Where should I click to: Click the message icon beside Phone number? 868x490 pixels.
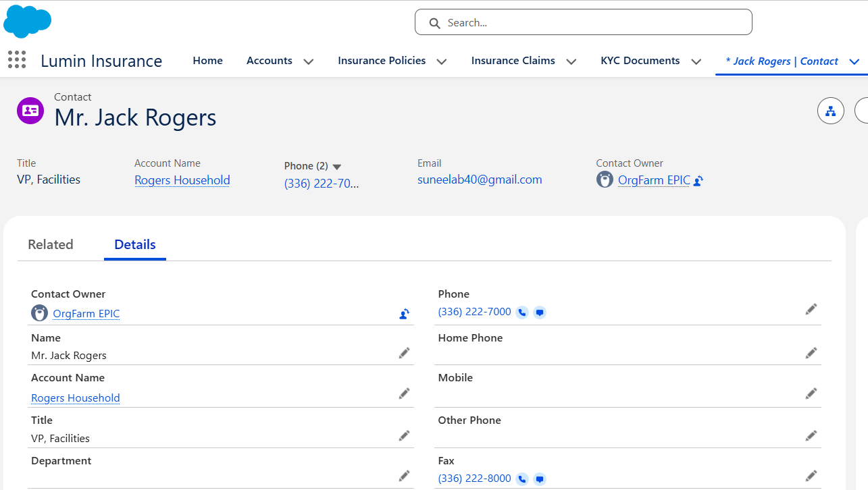tap(539, 312)
